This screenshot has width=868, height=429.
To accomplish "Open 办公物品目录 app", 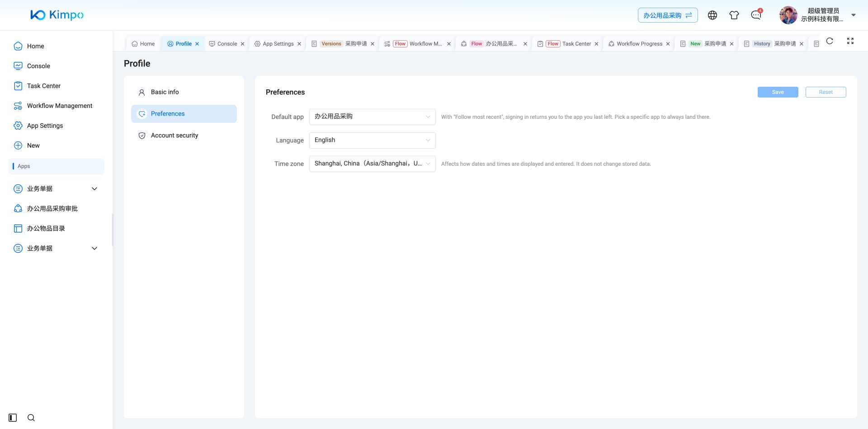I will pyautogui.click(x=57, y=228).
